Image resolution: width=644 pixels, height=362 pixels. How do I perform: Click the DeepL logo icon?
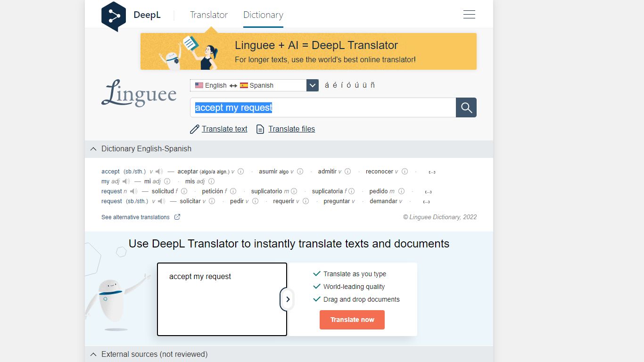point(114,16)
